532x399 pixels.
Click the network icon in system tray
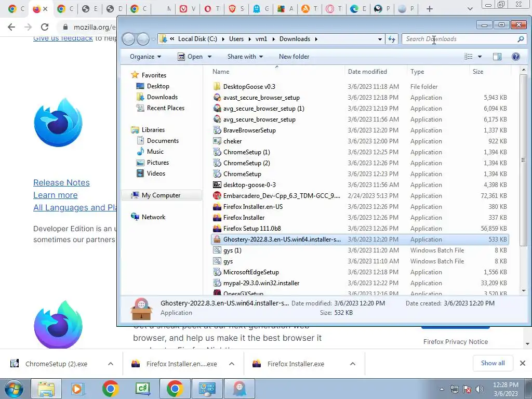point(454,389)
